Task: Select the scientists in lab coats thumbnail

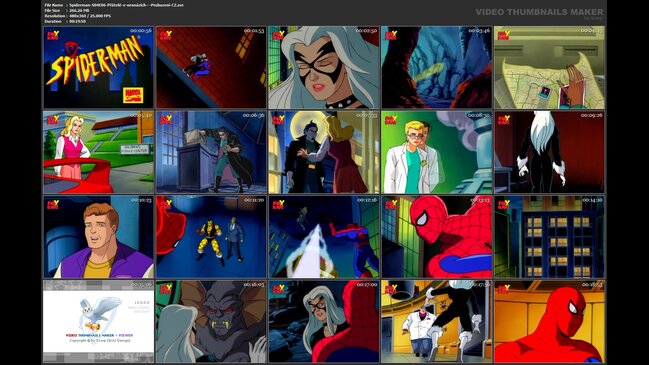Action: (x=437, y=152)
